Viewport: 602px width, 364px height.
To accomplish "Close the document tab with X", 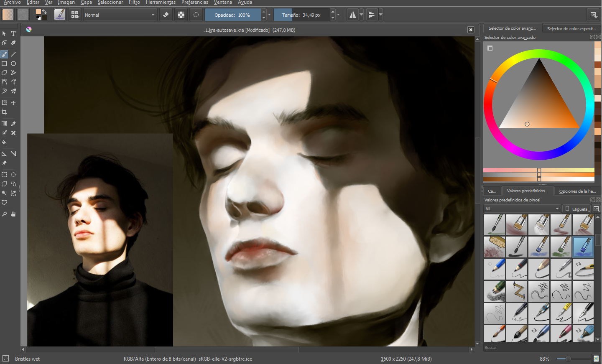I will 471,30.
